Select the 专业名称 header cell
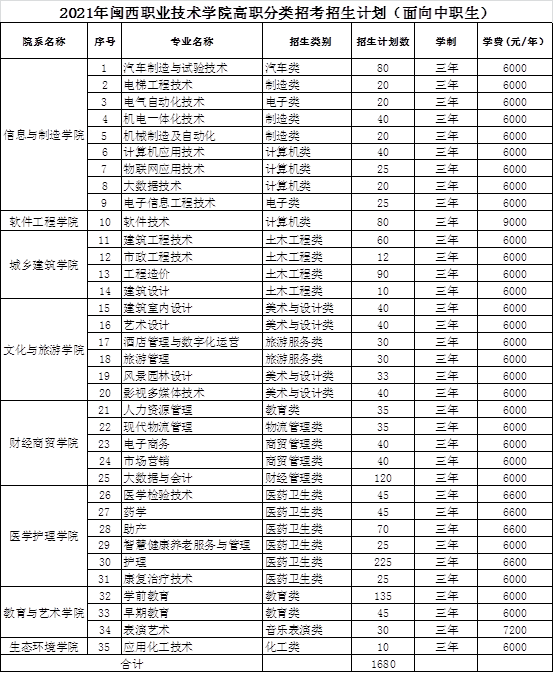The height and width of the screenshot is (673, 554). pyautogui.click(x=192, y=41)
